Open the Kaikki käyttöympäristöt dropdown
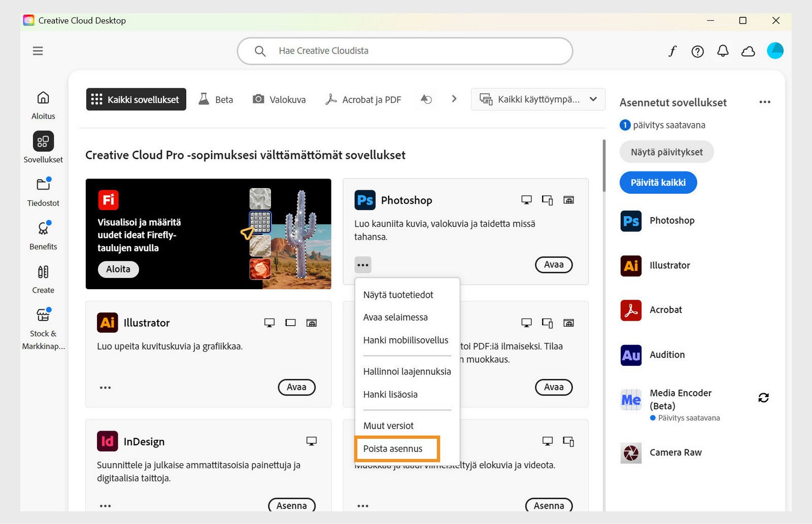The width and height of the screenshot is (812, 524). pos(537,99)
